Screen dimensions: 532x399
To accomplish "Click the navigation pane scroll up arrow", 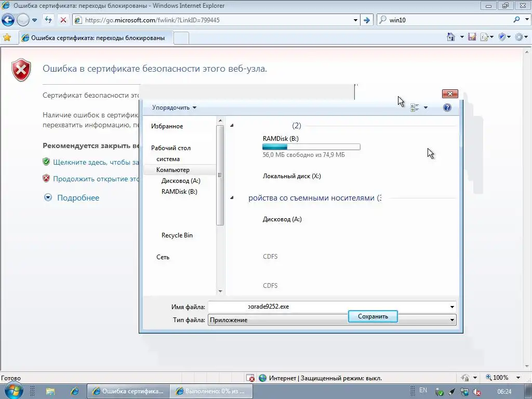I will 220,121.
